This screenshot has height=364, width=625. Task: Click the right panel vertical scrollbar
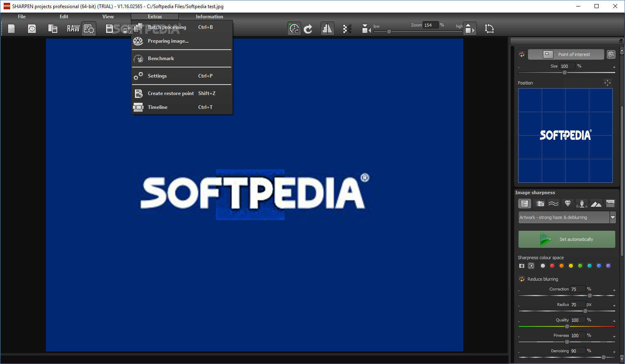coord(621,181)
